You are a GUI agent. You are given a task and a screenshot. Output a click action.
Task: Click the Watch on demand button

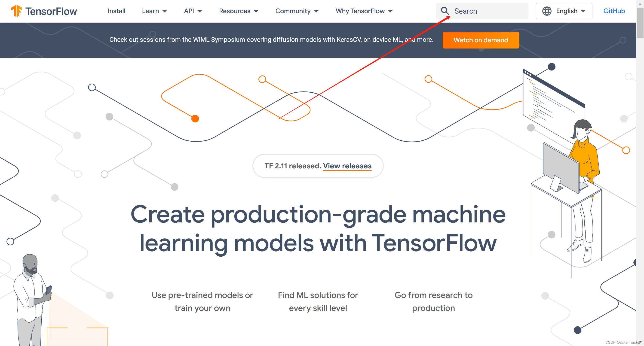(x=480, y=40)
